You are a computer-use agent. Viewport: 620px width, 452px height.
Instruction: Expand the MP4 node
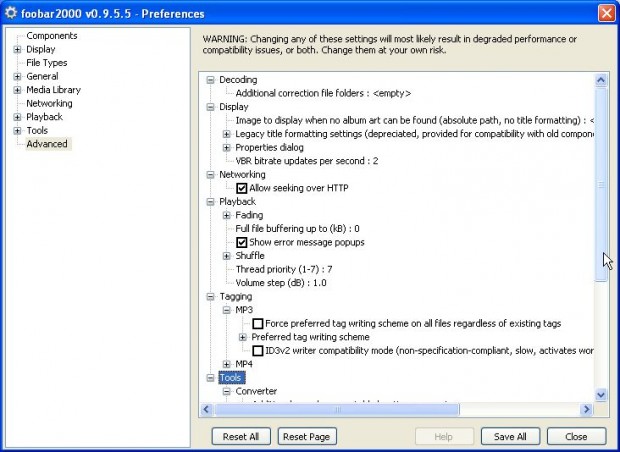coord(227,364)
